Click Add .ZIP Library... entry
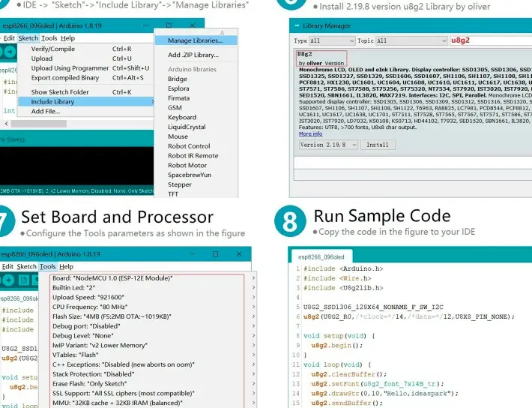This screenshot has height=408, width=532. [x=196, y=55]
